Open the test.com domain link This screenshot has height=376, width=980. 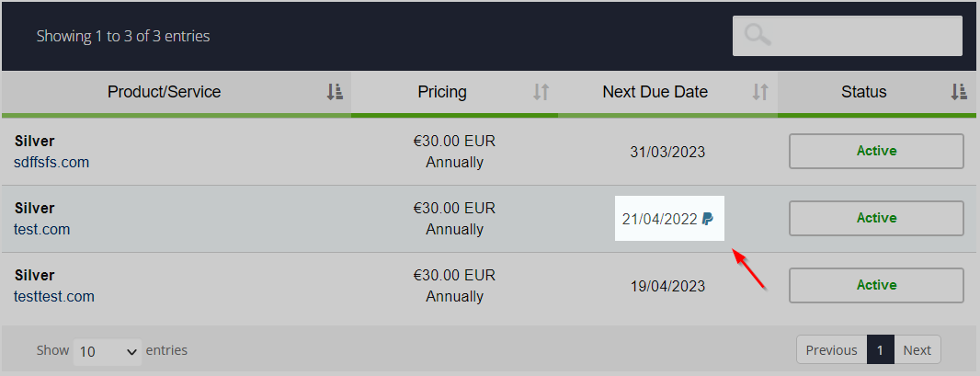click(42, 229)
